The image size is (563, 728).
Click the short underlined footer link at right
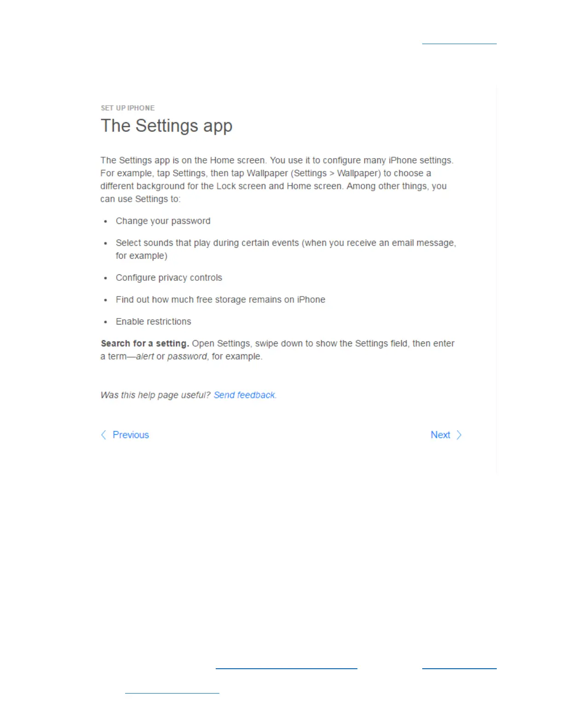pos(459,668)
